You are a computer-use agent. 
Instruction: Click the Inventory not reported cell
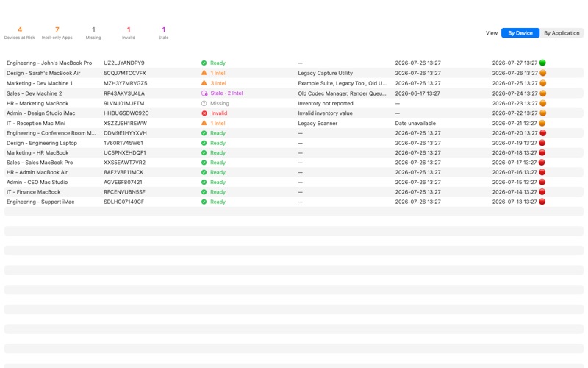coord(326,103)
